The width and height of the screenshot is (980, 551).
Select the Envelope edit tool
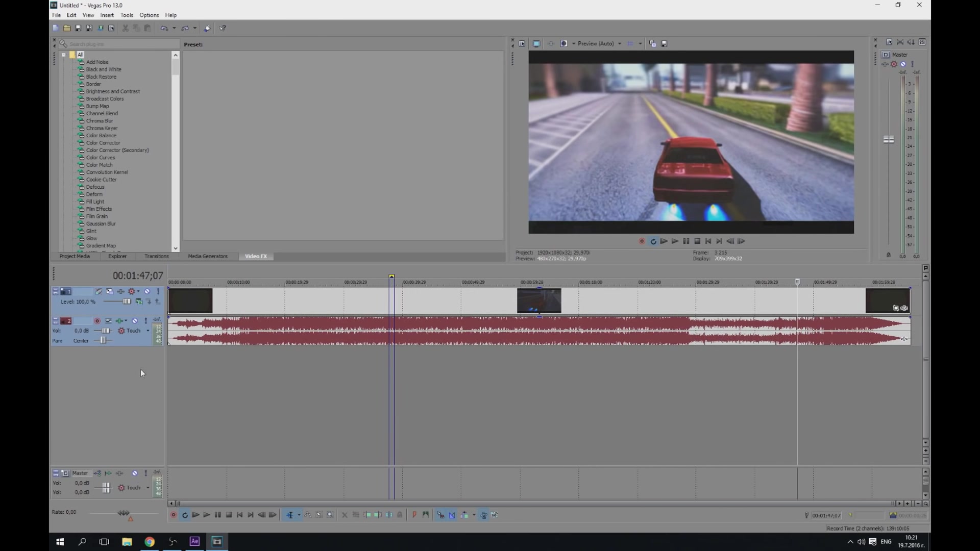308,515
